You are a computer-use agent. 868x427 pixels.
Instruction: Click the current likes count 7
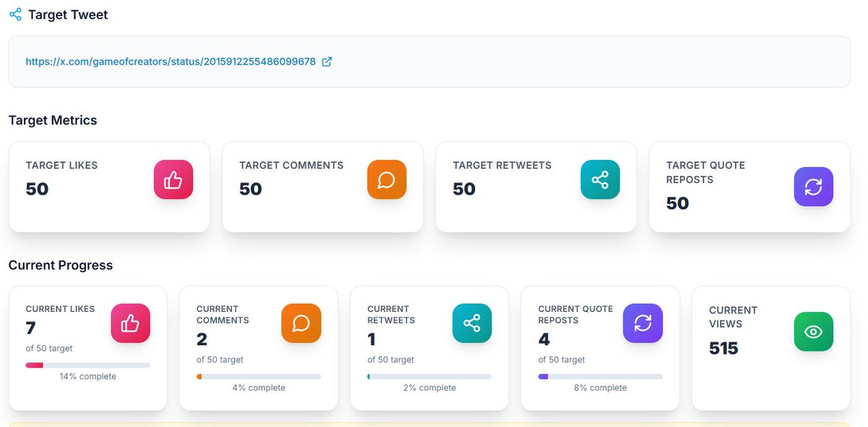point(30,328)
